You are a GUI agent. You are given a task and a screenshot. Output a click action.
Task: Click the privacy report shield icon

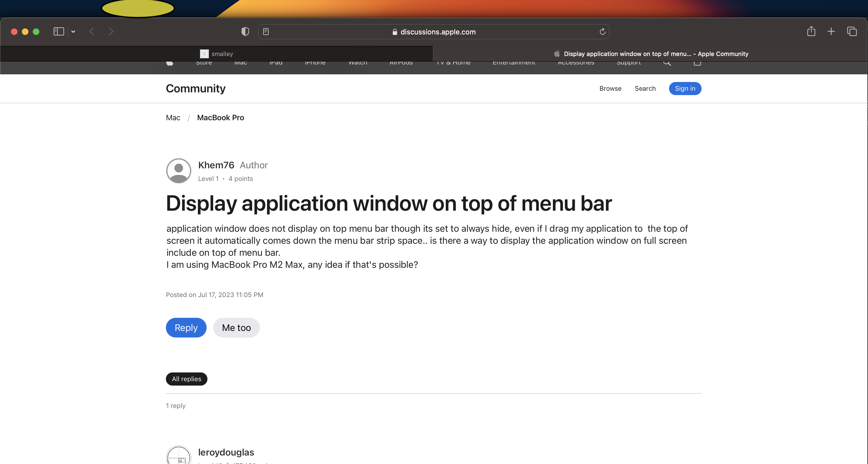[245, 32]
